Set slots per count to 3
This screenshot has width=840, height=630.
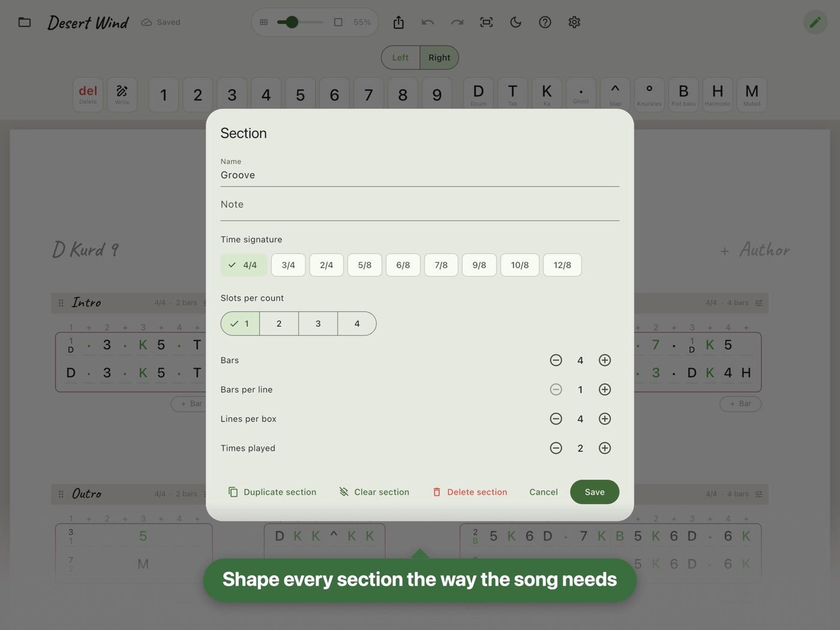pyautogui.click(x=318, y=324)
